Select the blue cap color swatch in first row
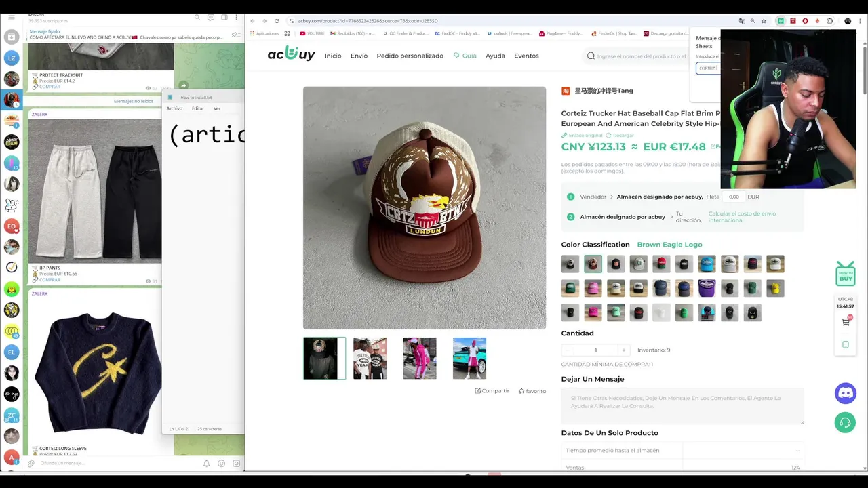The image size is (868, 488). [707, 264]
